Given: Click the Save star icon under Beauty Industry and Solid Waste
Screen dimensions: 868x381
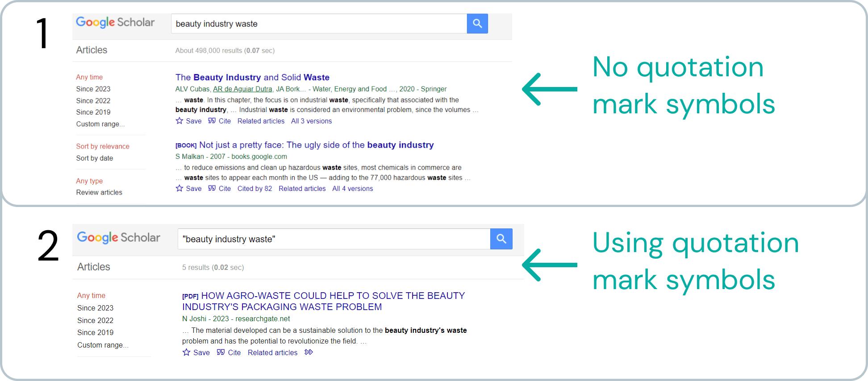Looking at the screenshot, I should click(179, 121).
